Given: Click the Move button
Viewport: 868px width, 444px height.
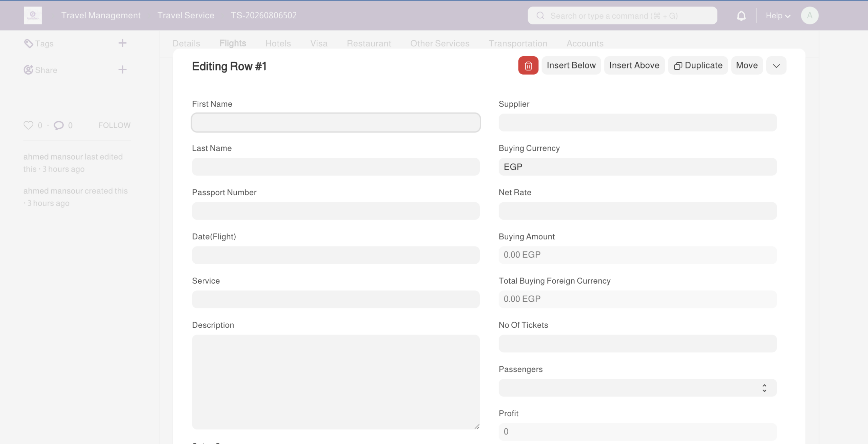Looking at the screenshot, I should pyautogui.click(x=747, y=65).
